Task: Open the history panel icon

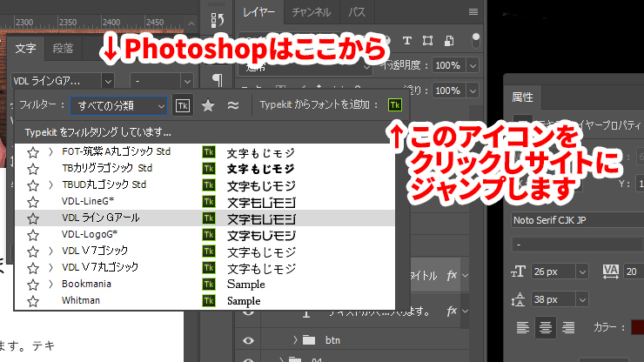Action: (x=218, y=20)
